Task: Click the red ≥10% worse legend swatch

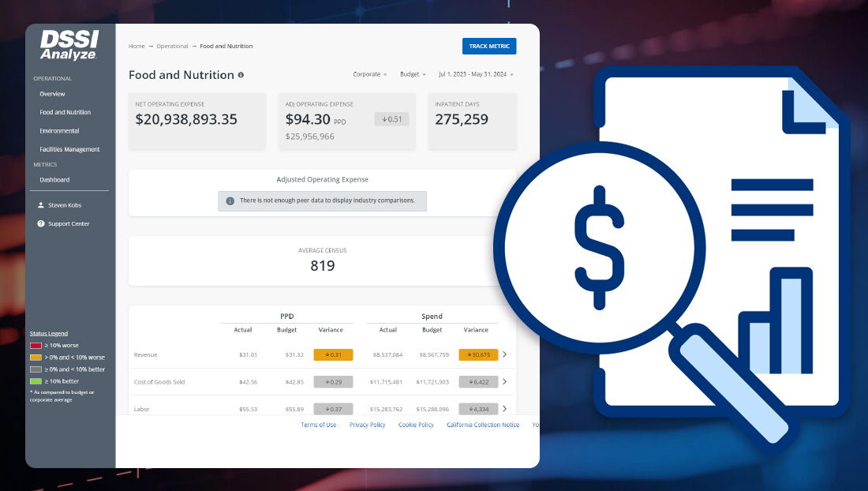Action: click(36, 346)
